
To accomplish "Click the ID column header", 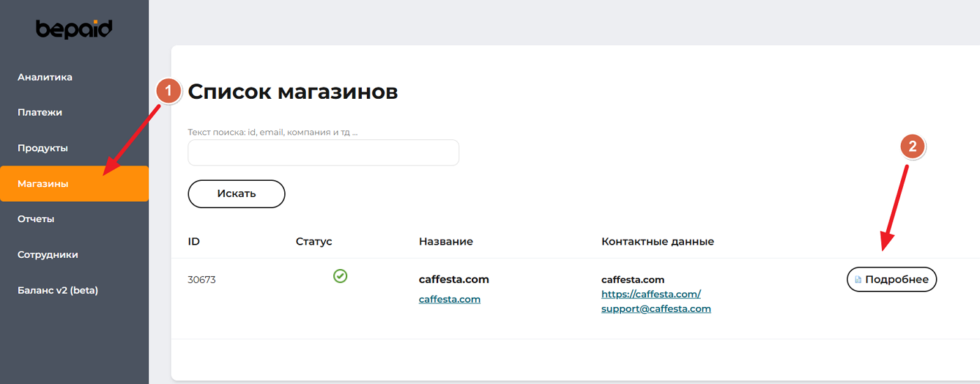I will coord(194,242).
